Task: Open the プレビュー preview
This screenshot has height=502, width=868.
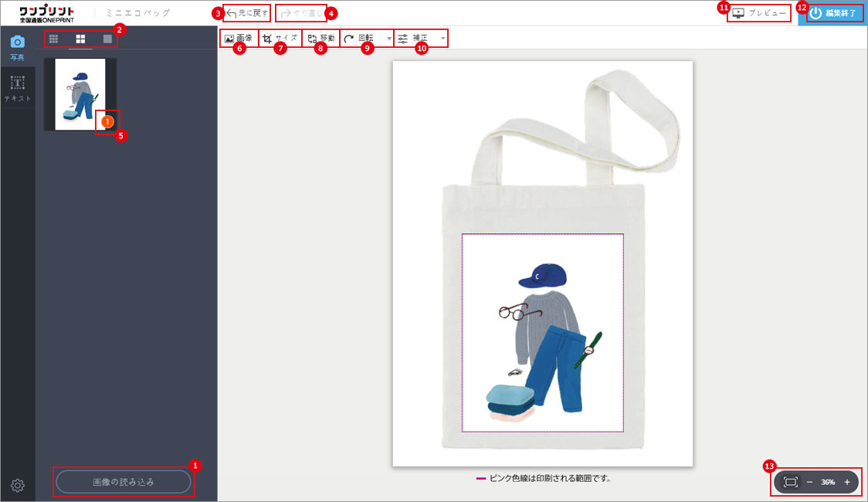Action: [x=759, y=13]
